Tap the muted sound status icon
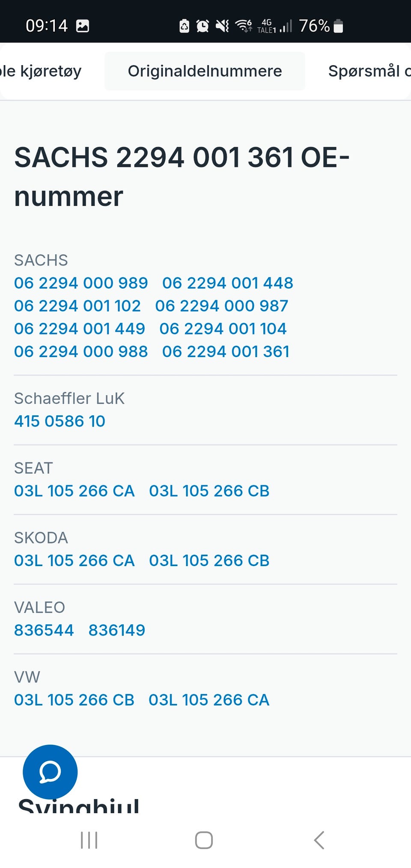The image size is (411, 868). tap(222, 26)
